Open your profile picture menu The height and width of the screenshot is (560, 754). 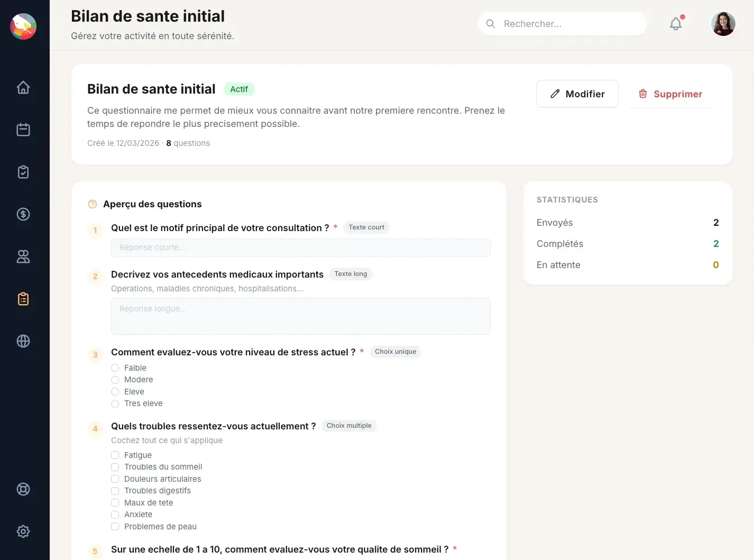[723, 23]
